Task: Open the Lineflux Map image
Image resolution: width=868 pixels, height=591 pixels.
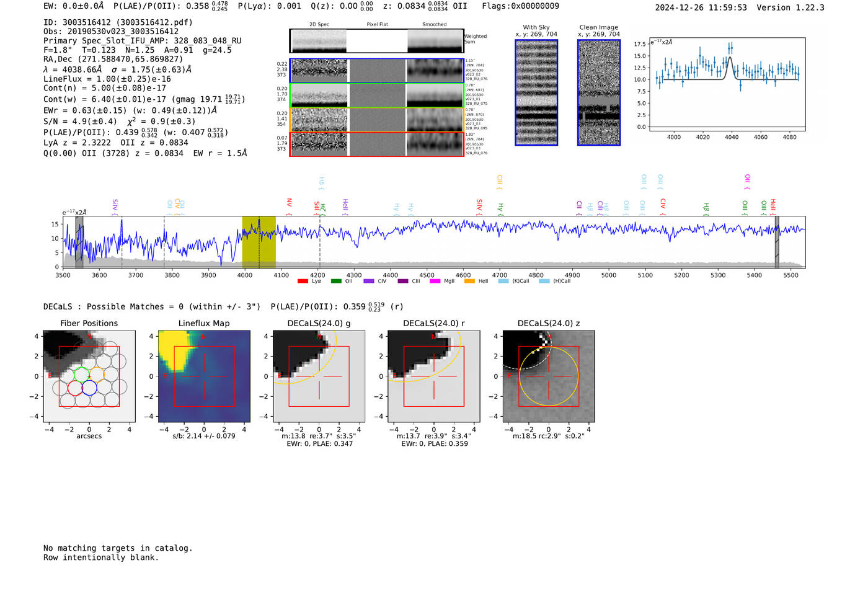Action: [x=204, y=376]
